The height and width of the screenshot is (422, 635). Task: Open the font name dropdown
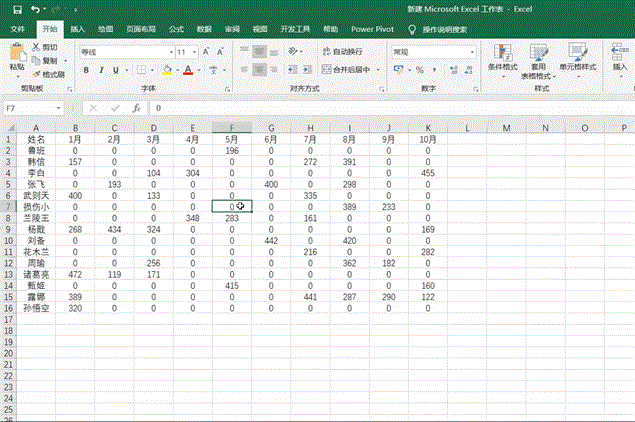click(168, 51)
